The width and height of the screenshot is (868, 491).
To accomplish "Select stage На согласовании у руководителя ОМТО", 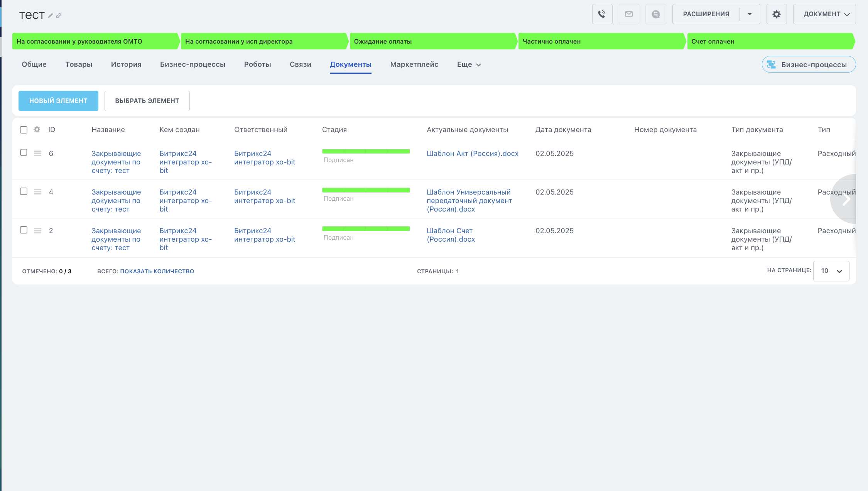I will (96, 41).
